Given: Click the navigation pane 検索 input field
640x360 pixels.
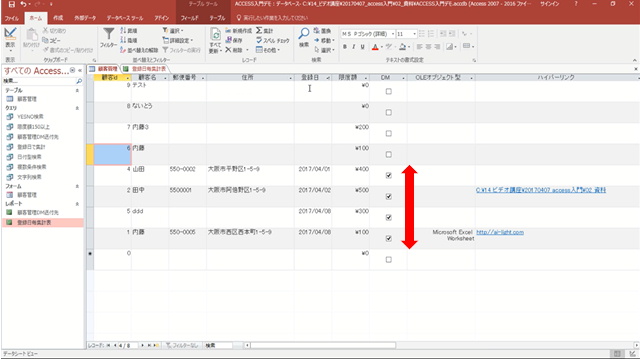Looking at the screenshot, I should click(39, 81).
